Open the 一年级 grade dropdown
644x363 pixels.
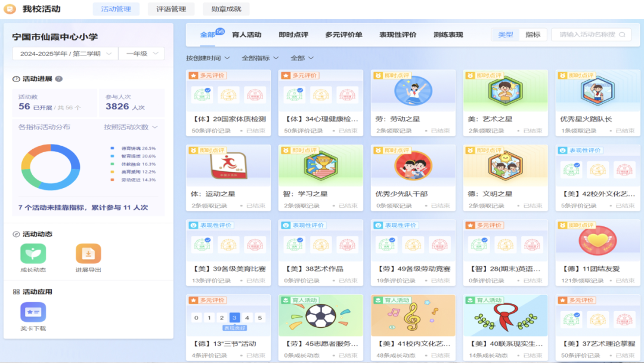click(x=141, y=54)
